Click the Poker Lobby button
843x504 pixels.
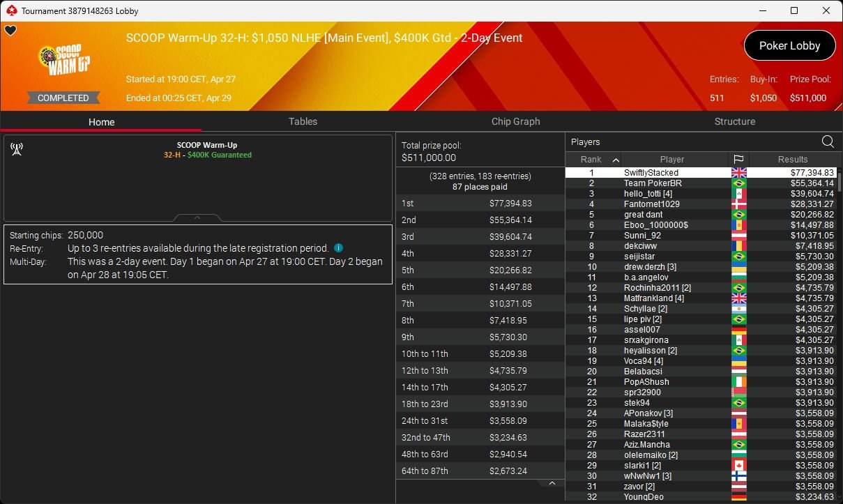[789, 46]
